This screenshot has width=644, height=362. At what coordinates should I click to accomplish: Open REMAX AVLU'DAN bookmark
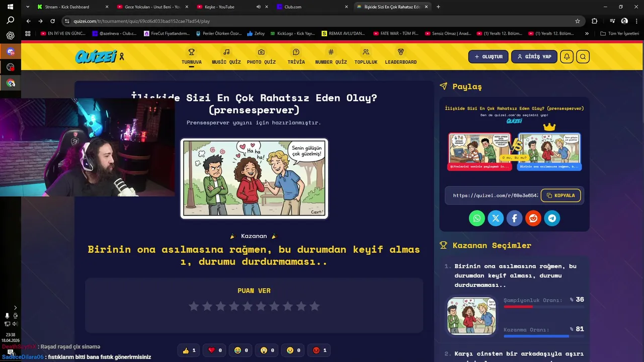coord(344,34)
